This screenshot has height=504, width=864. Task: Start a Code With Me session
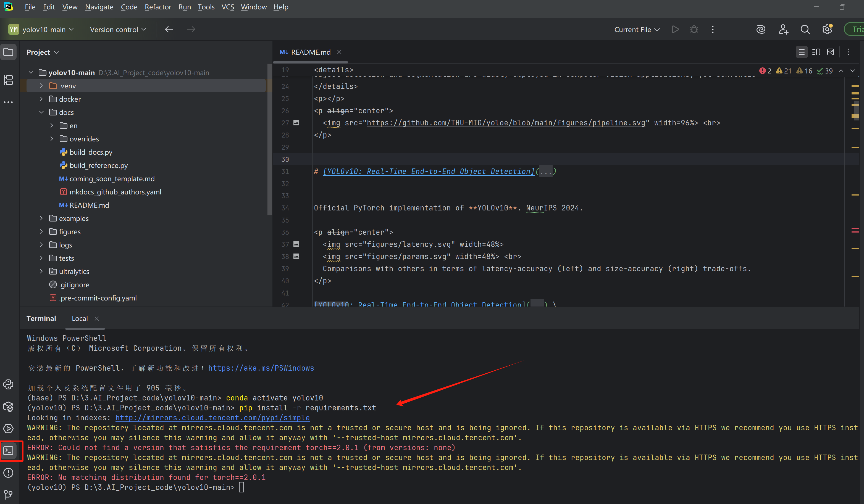(x=783, y=29)
